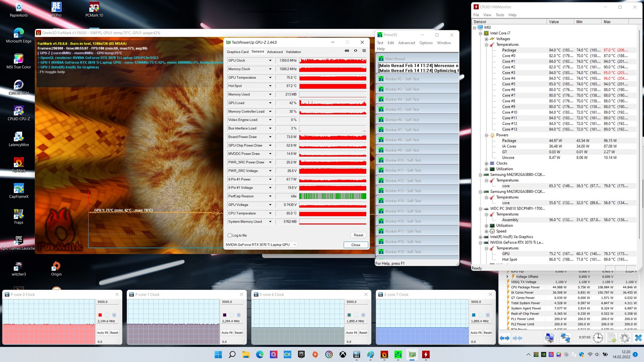
Task: Click FurMark icon in taskbar
Action: (384, 354)
